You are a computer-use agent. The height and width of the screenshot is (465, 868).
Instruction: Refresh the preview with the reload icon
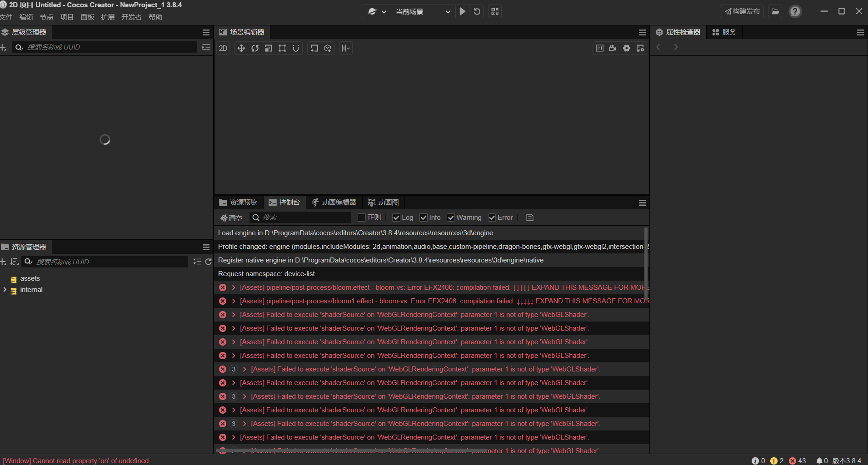click(477, 11)
